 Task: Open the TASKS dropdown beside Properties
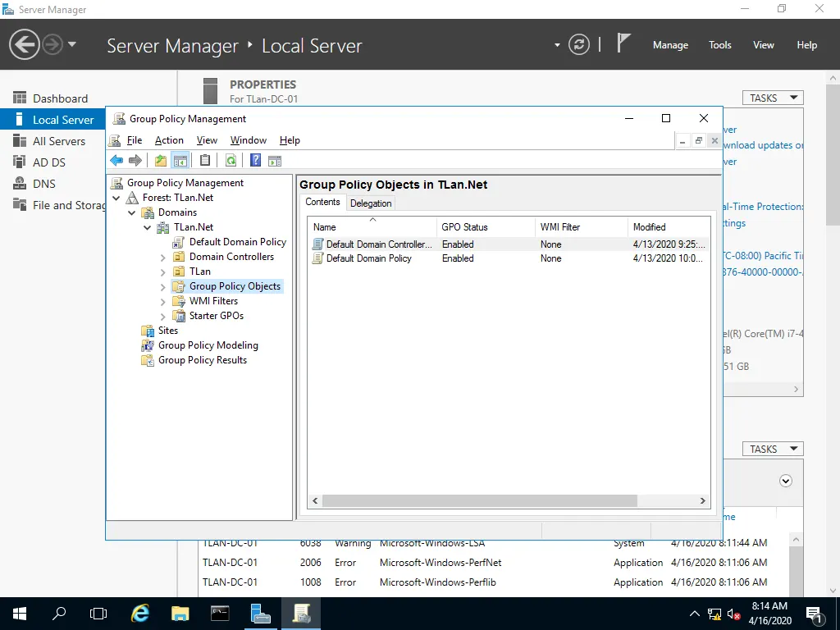tap(773, 98)
